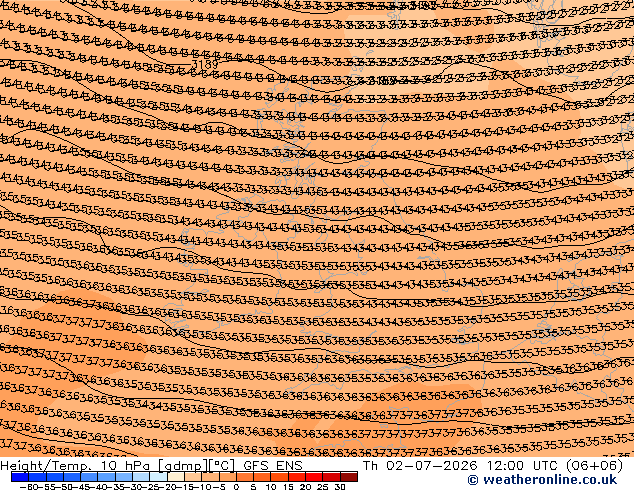The width and height of the screenshot is (634, 490).
Task: Pick the legend swatch between 25 and 30
Action: [331, 477]
